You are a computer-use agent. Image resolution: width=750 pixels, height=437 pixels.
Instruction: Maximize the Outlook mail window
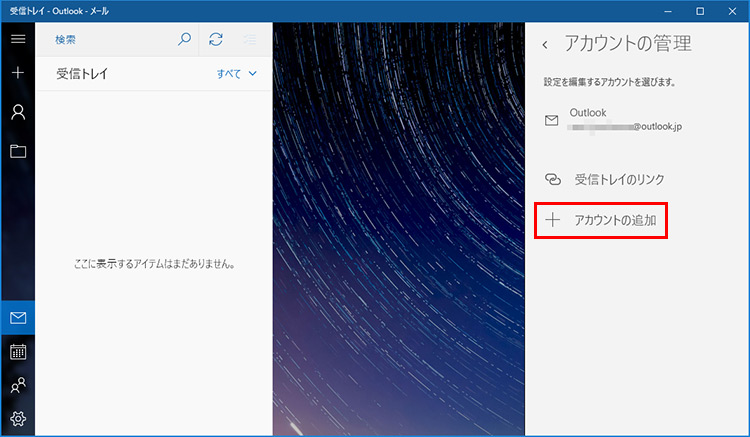700,11
